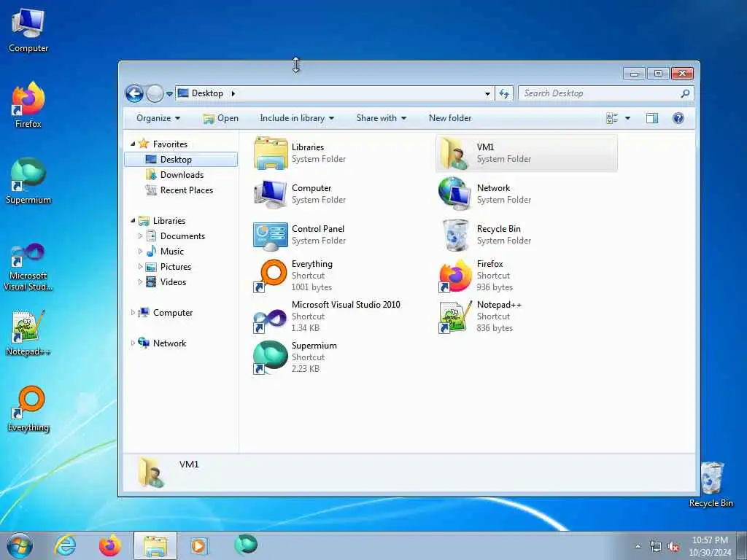Image resolution: width=747 pixels, height=560 pixels.
Task: Open recent pages dropdown next to Forward
Action: coord(169,94)
